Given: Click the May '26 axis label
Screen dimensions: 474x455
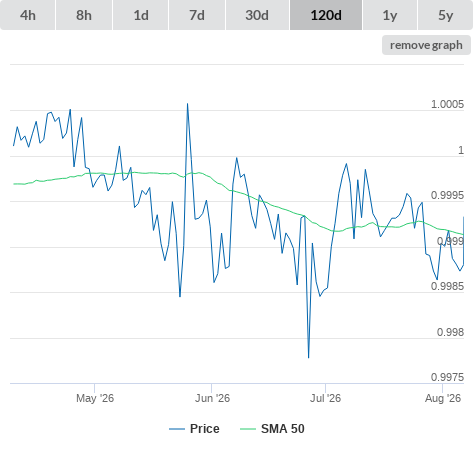Looking at the screenshot, I should click(95, 398).
